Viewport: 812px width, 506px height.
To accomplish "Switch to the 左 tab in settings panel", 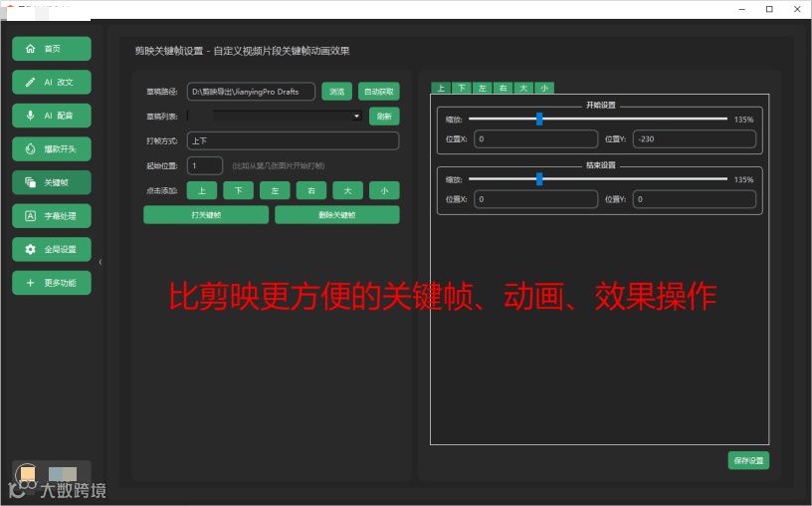I will click(483, 88).
